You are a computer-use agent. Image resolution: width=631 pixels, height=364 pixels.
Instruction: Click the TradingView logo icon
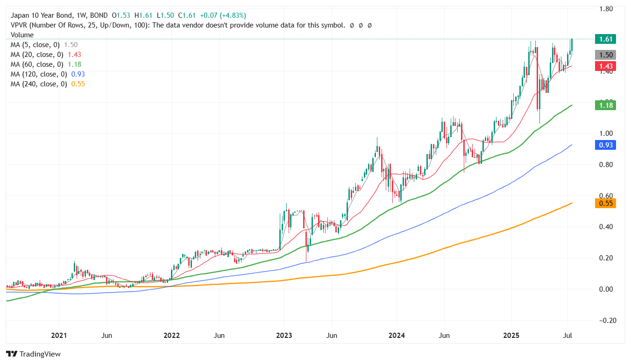tap(12, 354)
